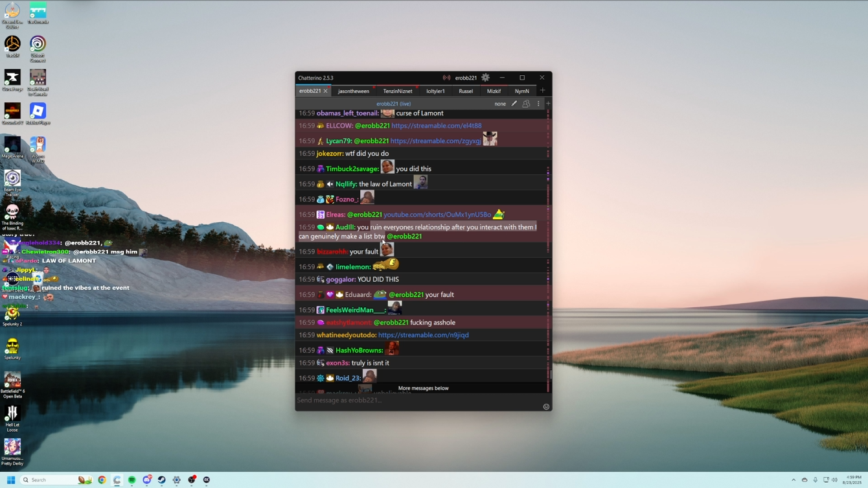Screen dimensions: 868x488
Task: Switch to the Mizkif tab
Action: pos(494,91)
